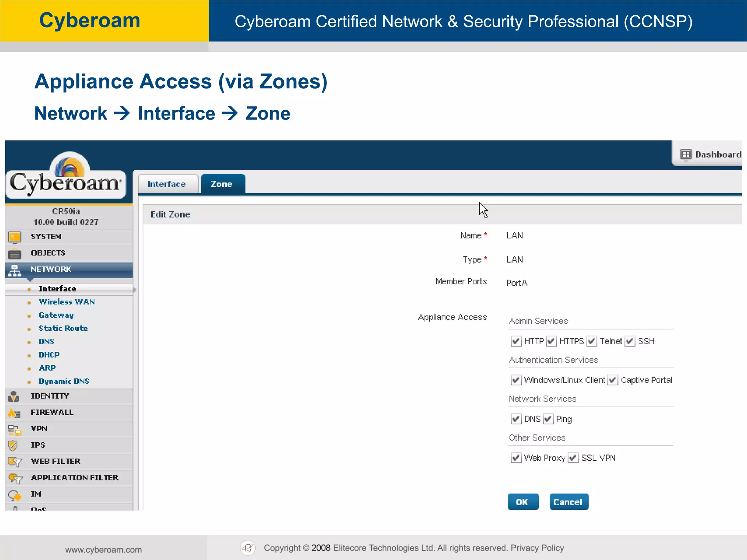Collapse the NETWORK menu section

tap(69, 270)
